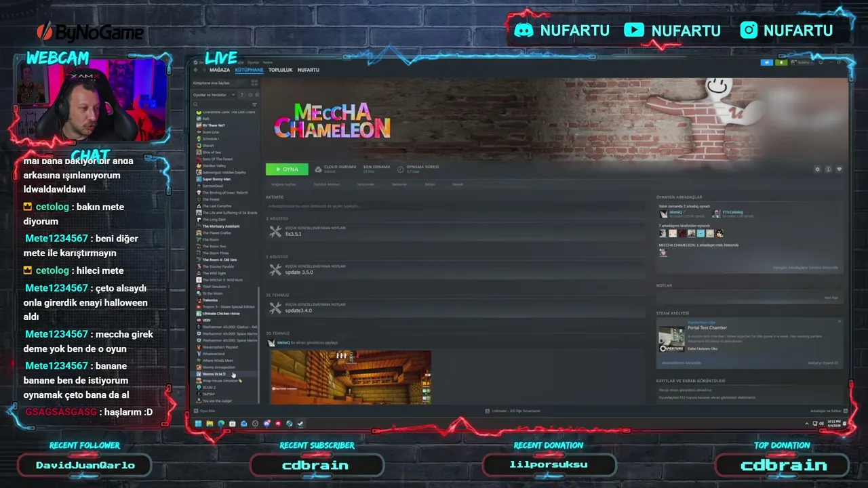Image resolution: width=868 pixels, height=488 pixels.
Task: Open File Explorer from the taskbar
Action: click(210, 424)
